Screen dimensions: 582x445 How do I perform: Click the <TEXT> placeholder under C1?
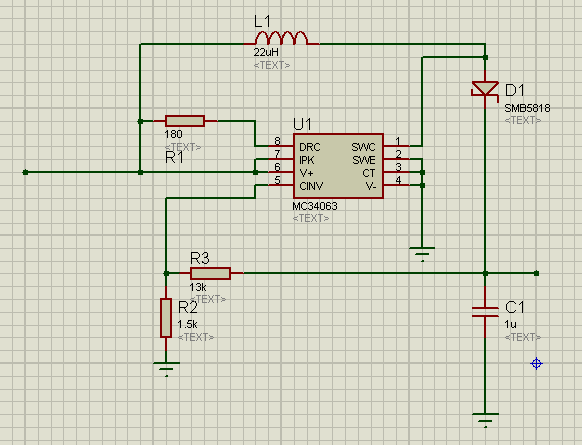click(x=523, y=337)
